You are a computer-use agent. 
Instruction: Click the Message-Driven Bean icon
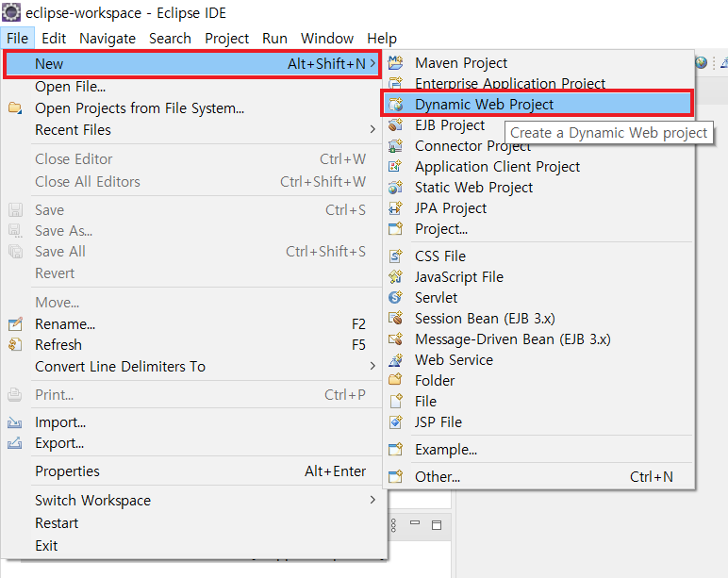(395, 339)
